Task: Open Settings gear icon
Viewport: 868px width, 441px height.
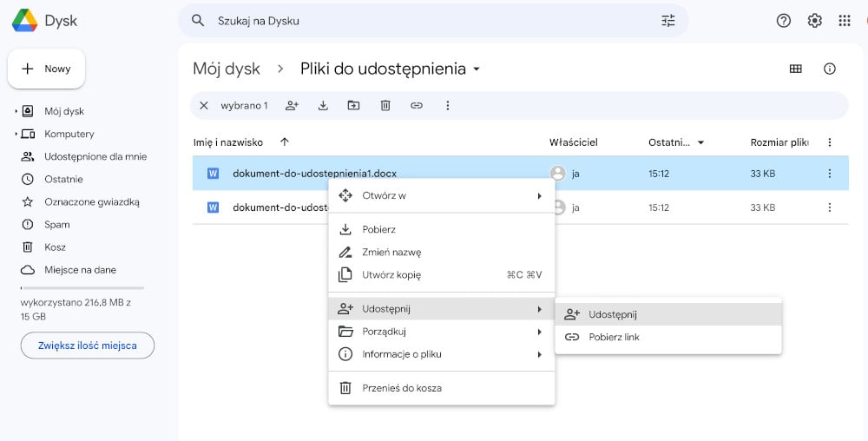Action: pos(814,21)
